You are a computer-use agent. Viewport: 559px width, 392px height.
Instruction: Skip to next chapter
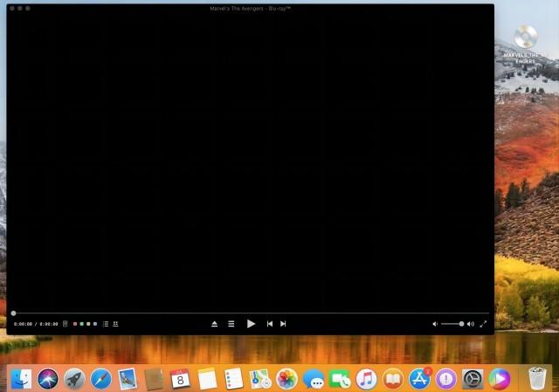click(283, 324)
